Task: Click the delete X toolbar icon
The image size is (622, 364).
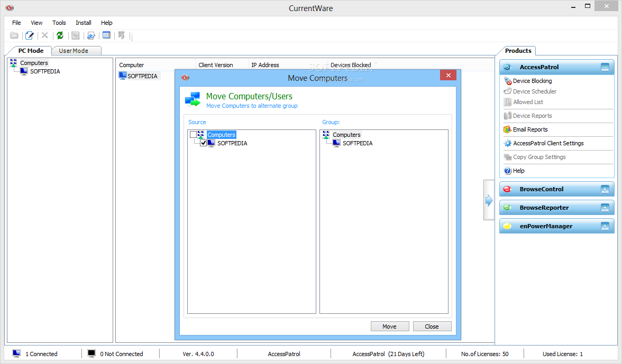Action: tap(45, 35)
